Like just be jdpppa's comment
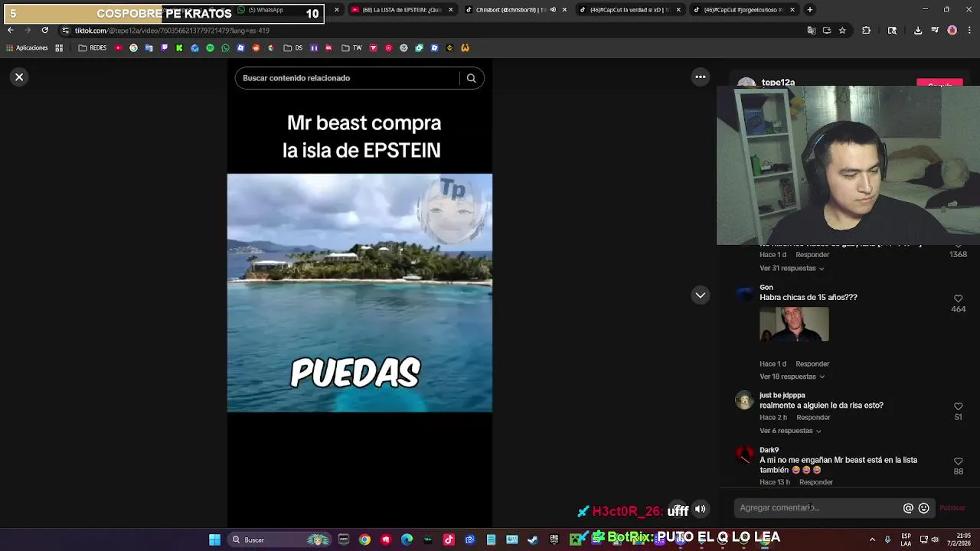This screenshot has width=980, height=551. (958, 406)
